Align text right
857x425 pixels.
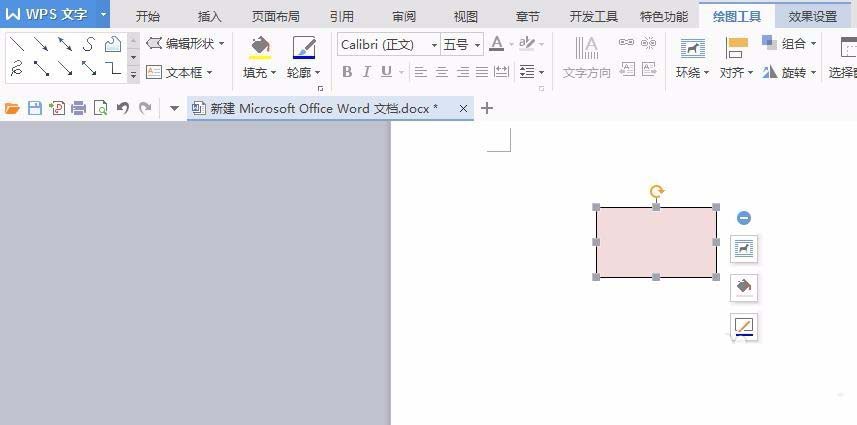pyautogui.click(x=462, y=72)
